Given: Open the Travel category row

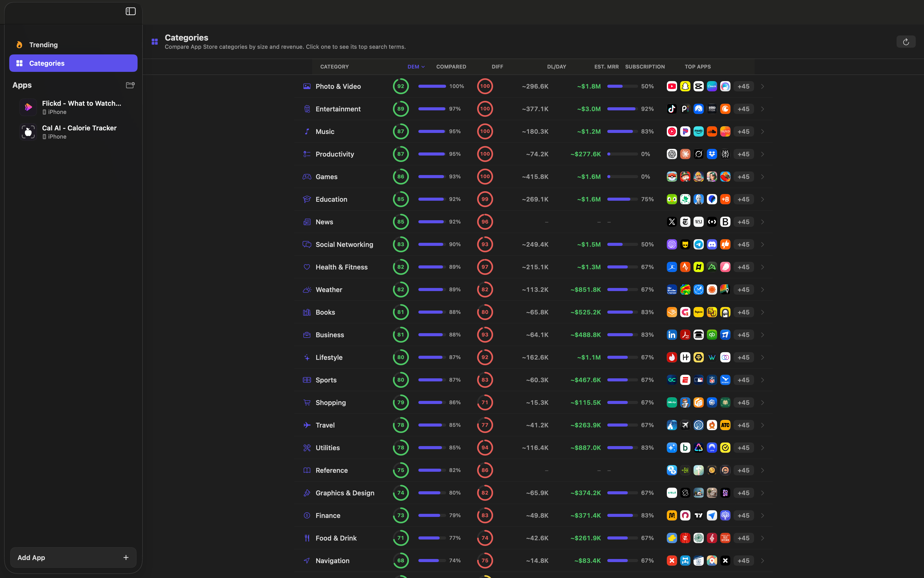Looking at the screenshot, I should point(533,425).
